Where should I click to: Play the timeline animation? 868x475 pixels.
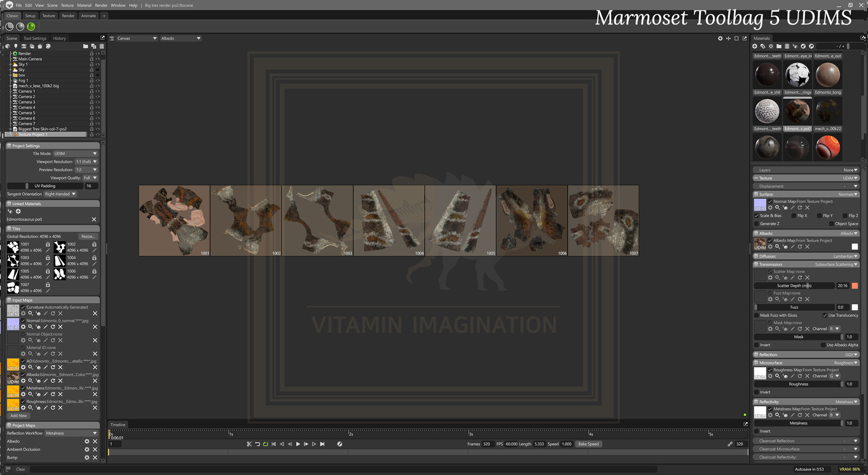(298, 444)
